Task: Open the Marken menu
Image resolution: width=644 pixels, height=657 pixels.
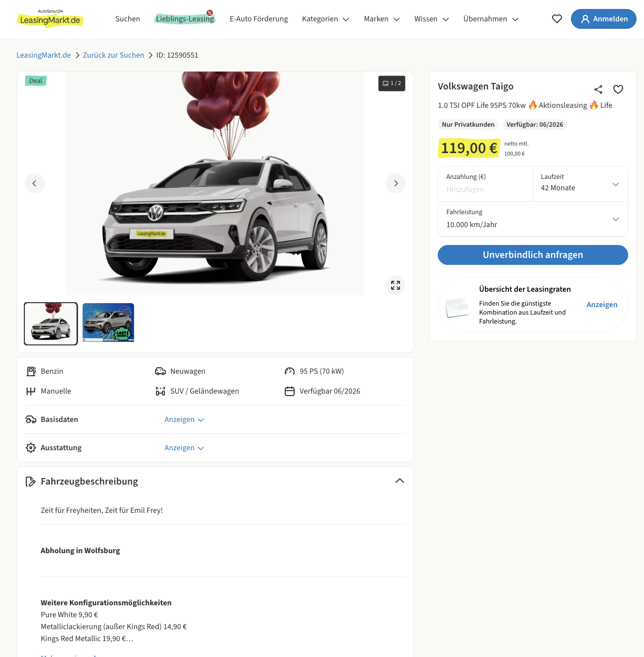Action: pyautogui.click(x=382, y=19)
